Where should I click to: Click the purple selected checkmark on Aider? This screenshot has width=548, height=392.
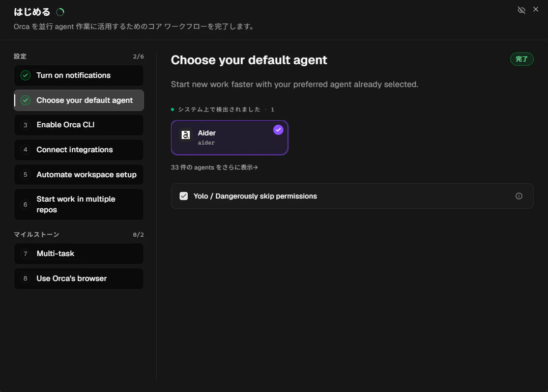(278, 130)
